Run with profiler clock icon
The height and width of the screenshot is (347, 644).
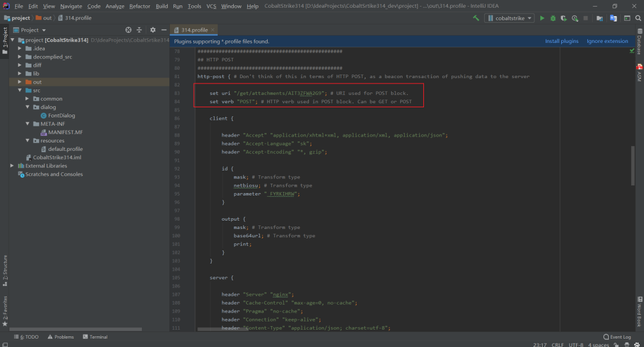click(575, 18)
